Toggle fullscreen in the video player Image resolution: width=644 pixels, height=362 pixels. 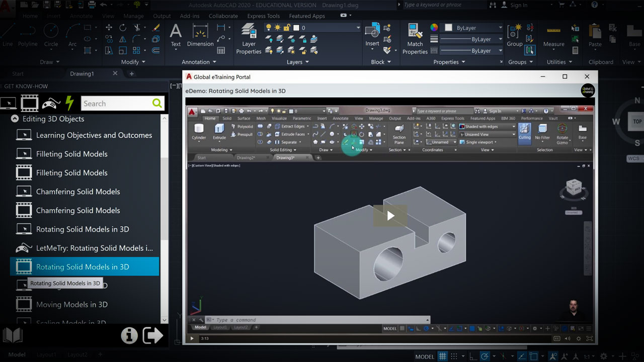point(590,338)
